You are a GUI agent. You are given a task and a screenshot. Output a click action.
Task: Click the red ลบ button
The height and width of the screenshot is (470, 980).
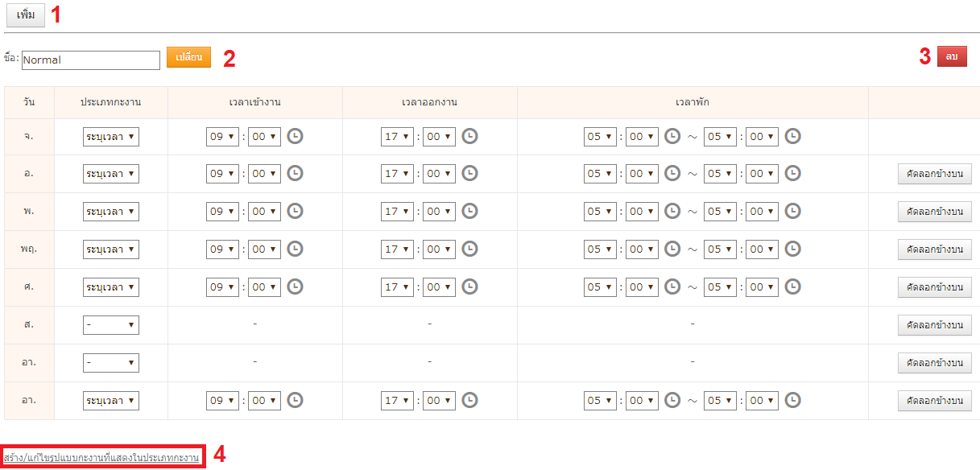pos(951,56)
